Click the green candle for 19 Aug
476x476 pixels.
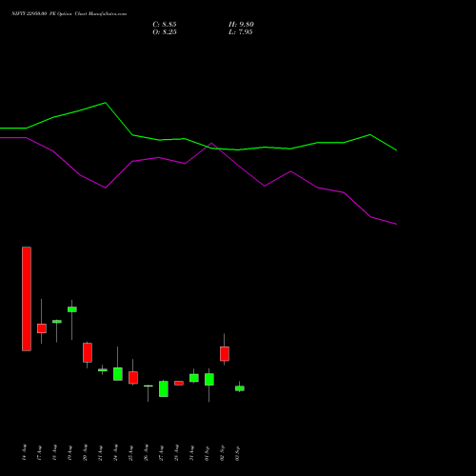pyautogui.click(x=72, y=309)
